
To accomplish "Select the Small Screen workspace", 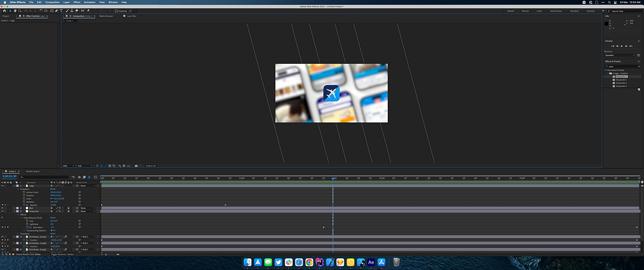I will (x=556, y=11).
